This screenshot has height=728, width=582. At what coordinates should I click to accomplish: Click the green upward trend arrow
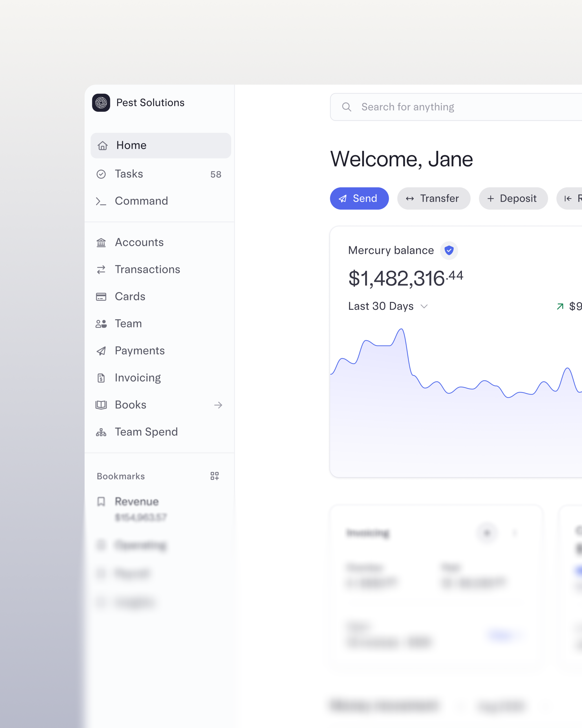(x=560, y=306)
